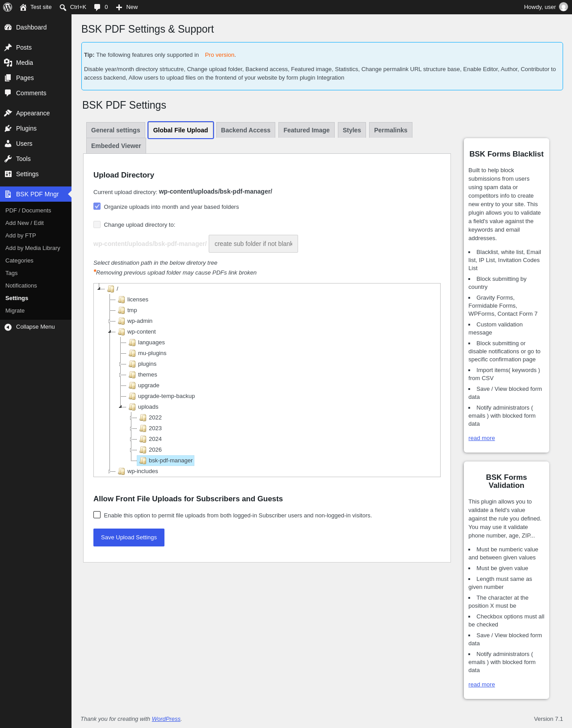Click the Pages icon in sidebar
The image size is (572, 728).
coord(8,78)
